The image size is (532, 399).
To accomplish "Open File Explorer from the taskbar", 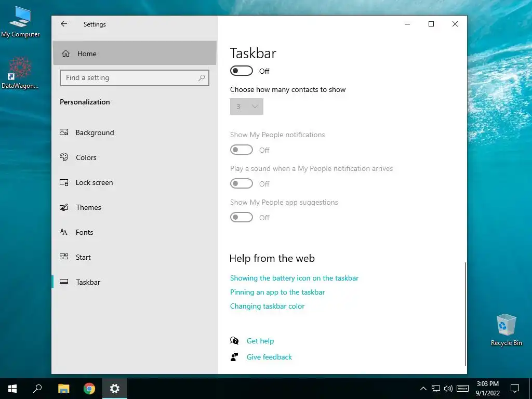I will click(x=63, y=389).
